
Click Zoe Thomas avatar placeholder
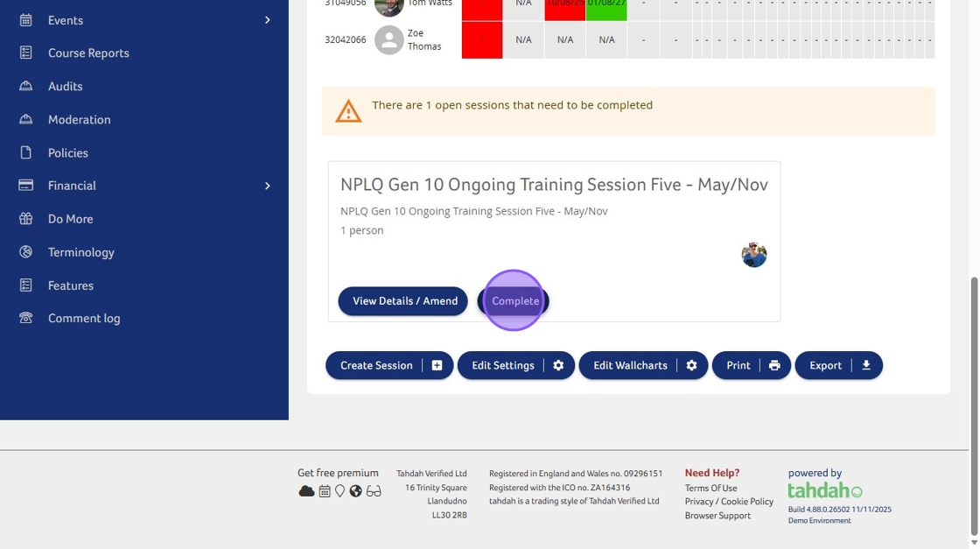click(388, 40)
